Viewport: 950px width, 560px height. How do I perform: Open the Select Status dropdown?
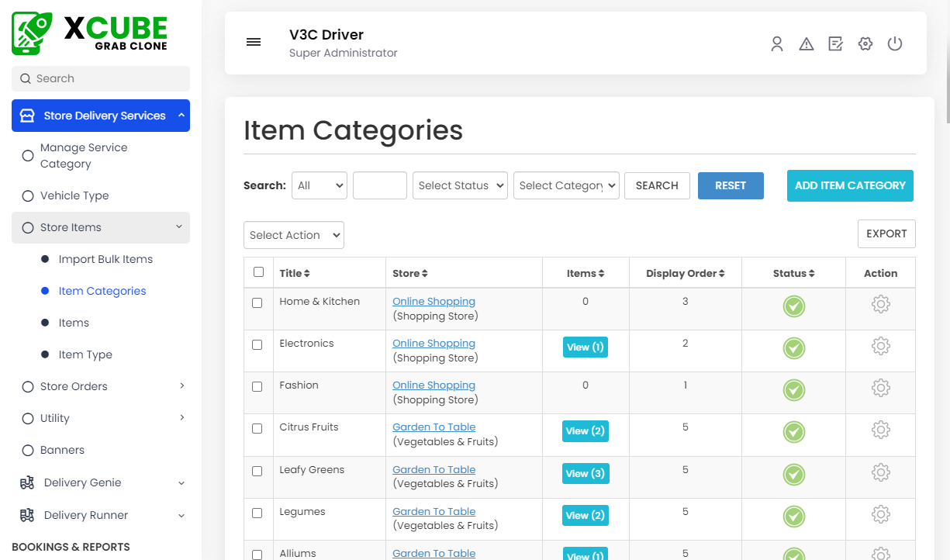coord(460,185)
